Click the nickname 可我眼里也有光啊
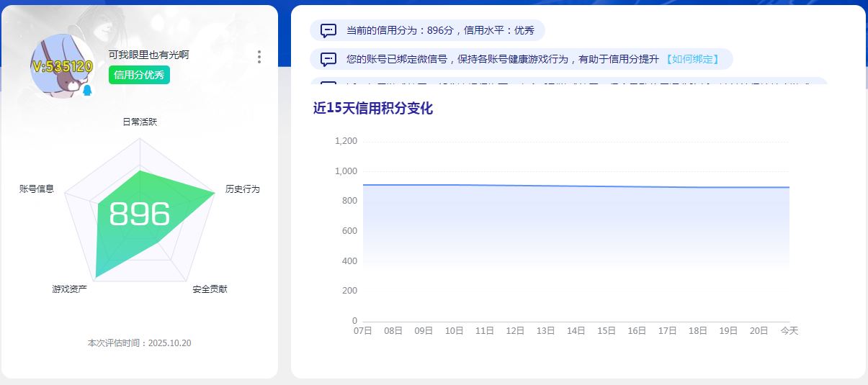 pos(148,54)
